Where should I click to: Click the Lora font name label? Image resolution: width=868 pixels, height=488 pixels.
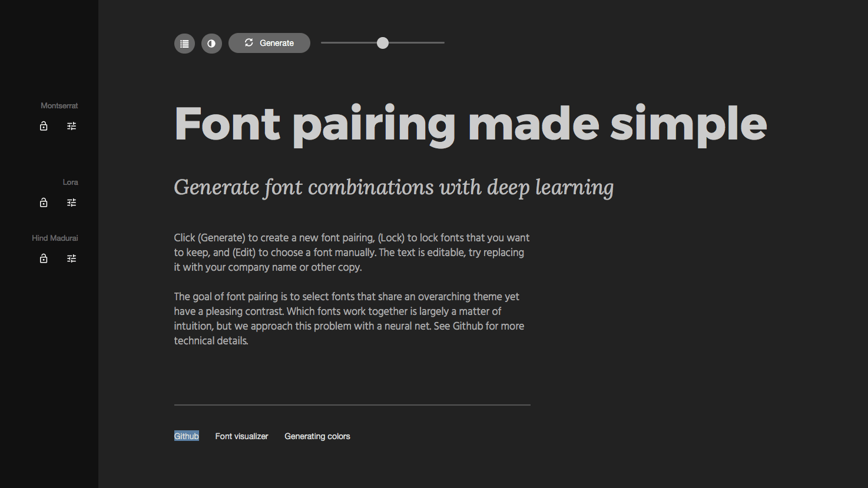71,182
